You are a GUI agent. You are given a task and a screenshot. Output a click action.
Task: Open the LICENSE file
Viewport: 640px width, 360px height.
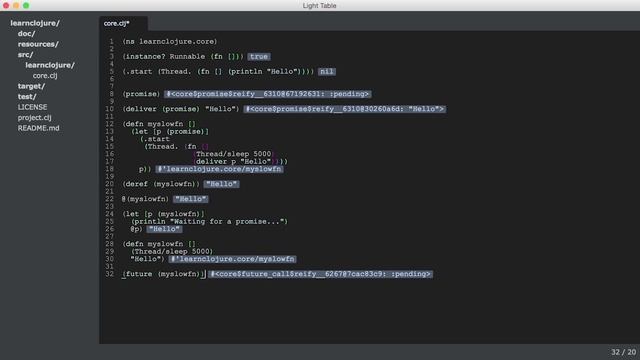click(x=32, y=107)
